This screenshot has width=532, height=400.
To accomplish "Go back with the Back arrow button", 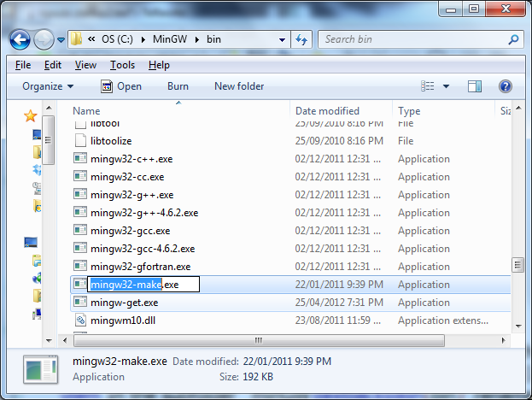I will [x=20, y=39].
